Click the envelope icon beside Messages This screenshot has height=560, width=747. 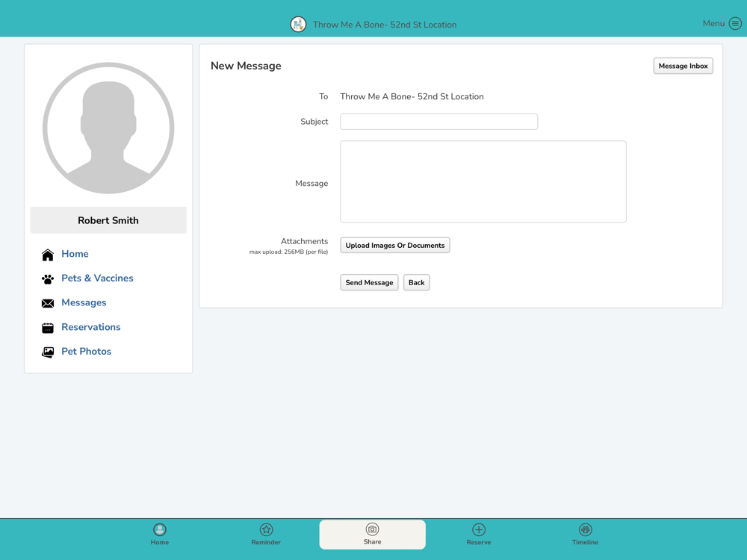coord(48,303)
